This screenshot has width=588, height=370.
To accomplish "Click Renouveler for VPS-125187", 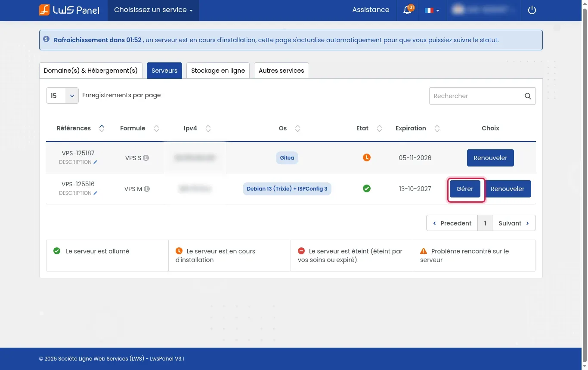I will click(490, 158).
